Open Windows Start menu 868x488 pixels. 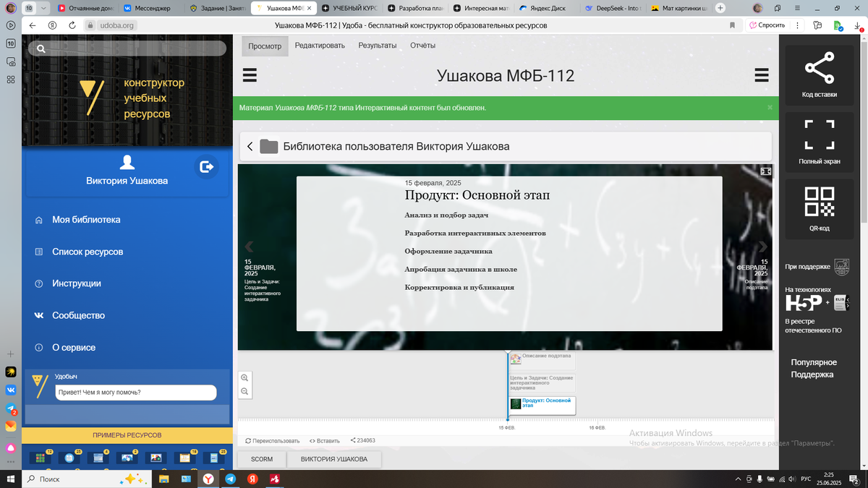click(x=11, y=479)
